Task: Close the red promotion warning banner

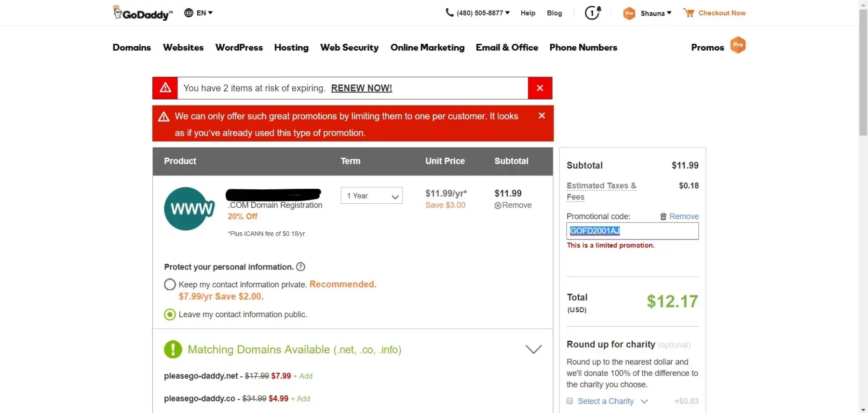Action: (x=542, y=116)
